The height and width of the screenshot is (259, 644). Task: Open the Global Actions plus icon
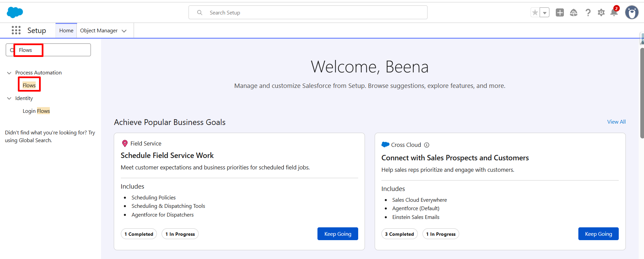click(x=560, y=12)
